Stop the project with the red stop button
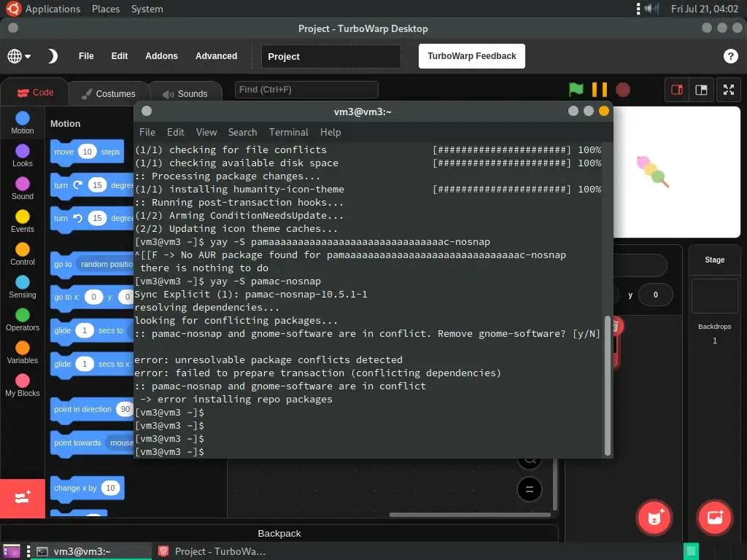 coord(623,90)
